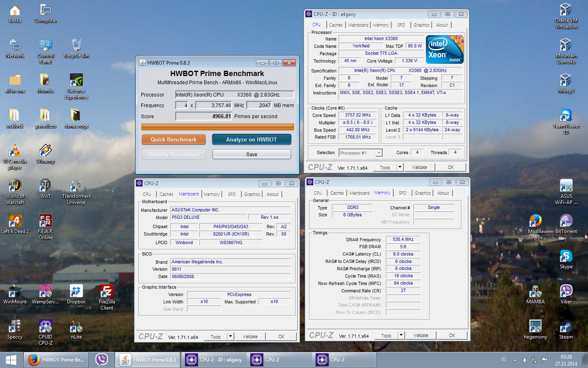Launch BitTorrent desktop icon
The image size is (588, 368).
[566, 224]
